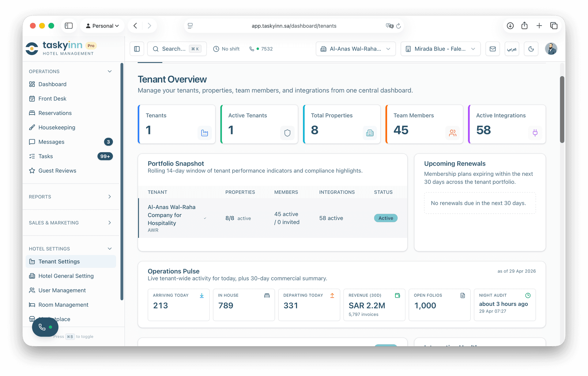Click the Active Integrations plug icon
This screenshot has width=588, height=376.
(x=535, y=133)
